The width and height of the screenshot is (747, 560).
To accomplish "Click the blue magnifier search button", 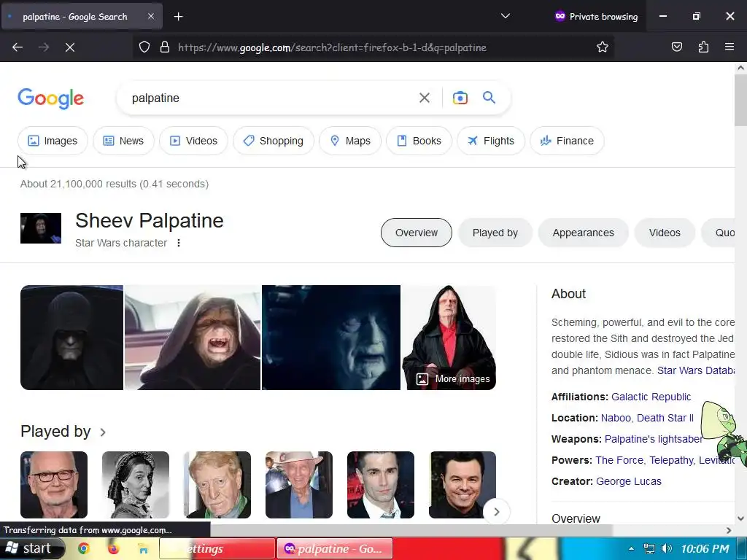I will pyautogui.click(x=489, y=98).
